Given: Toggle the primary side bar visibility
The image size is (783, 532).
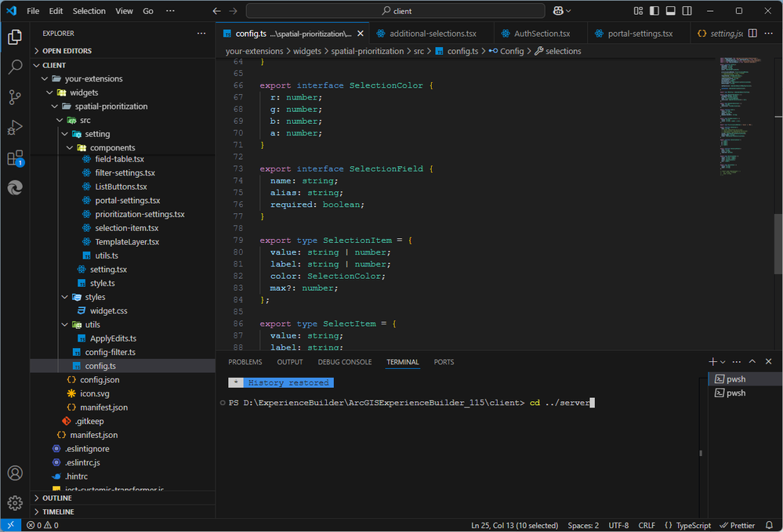Looking at the screenshot, I should pos(654,11).
